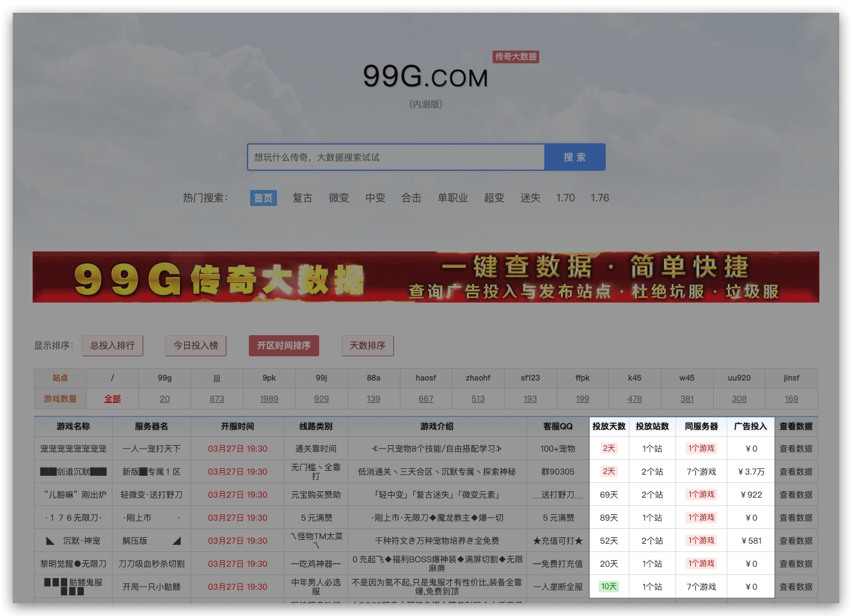The height and width of the screenshot is (616, 852).
Task: Click the 99G传奇大数据 red banner
Action: click(x=425, y=277)
